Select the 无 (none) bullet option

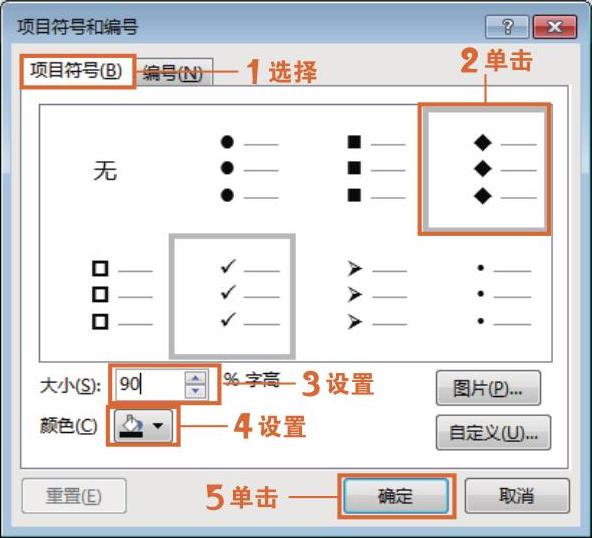pos(106,169)
